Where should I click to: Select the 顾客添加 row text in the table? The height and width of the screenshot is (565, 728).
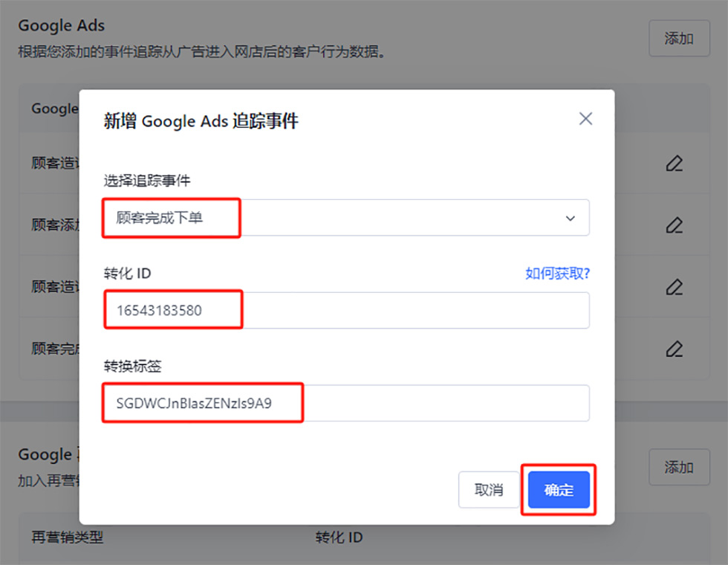[x=55, y=225]
